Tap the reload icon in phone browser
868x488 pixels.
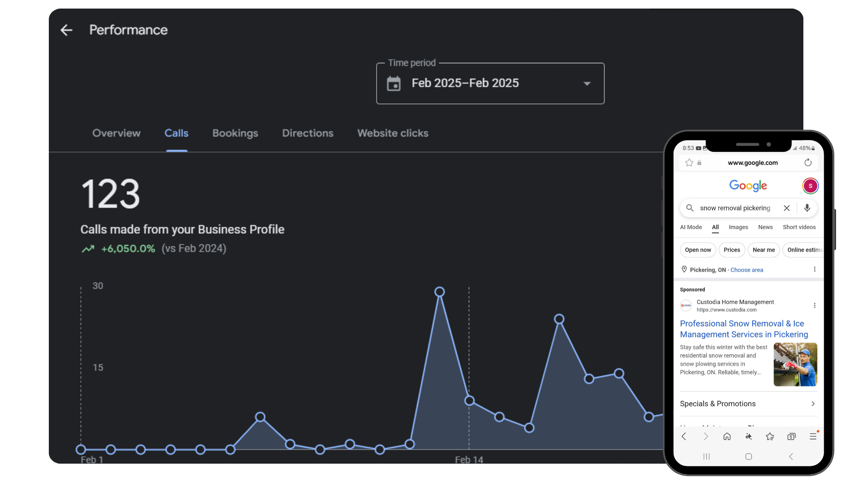tap(808, 163)
